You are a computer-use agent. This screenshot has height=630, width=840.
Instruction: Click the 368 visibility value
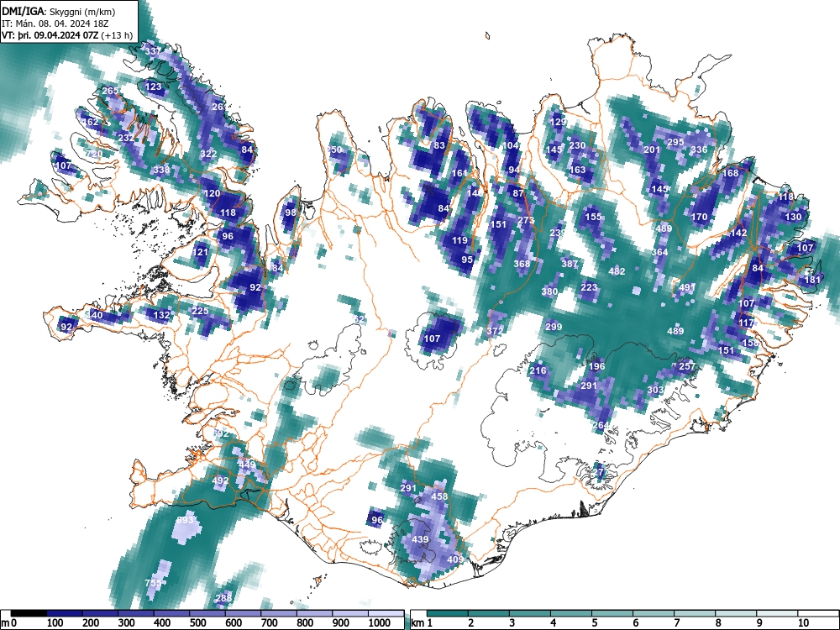tap(522, 264)
